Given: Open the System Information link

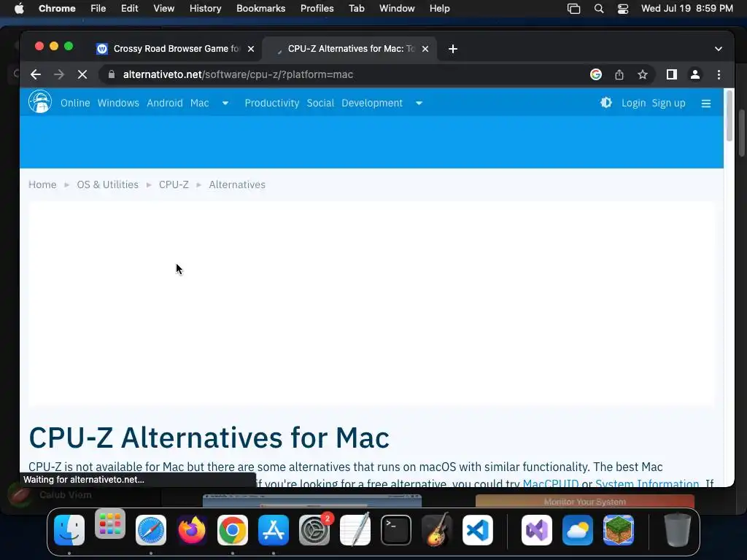Looking at the screenshot, I should point(647,483).
